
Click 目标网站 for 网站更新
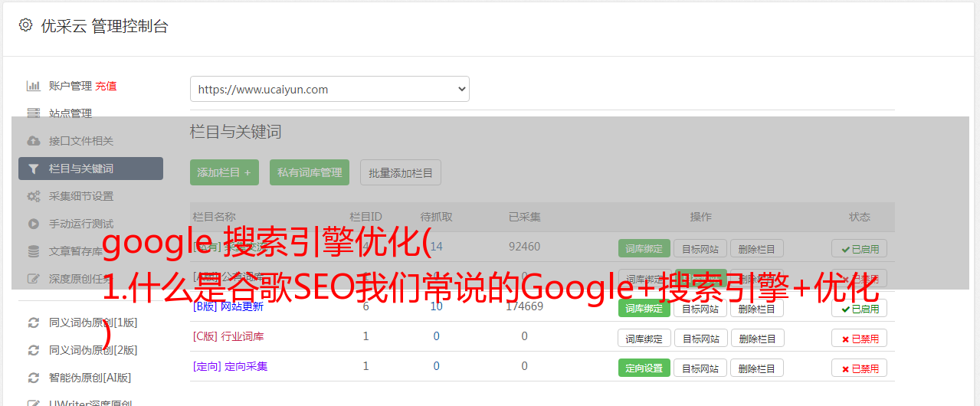(x=700, y=308)
